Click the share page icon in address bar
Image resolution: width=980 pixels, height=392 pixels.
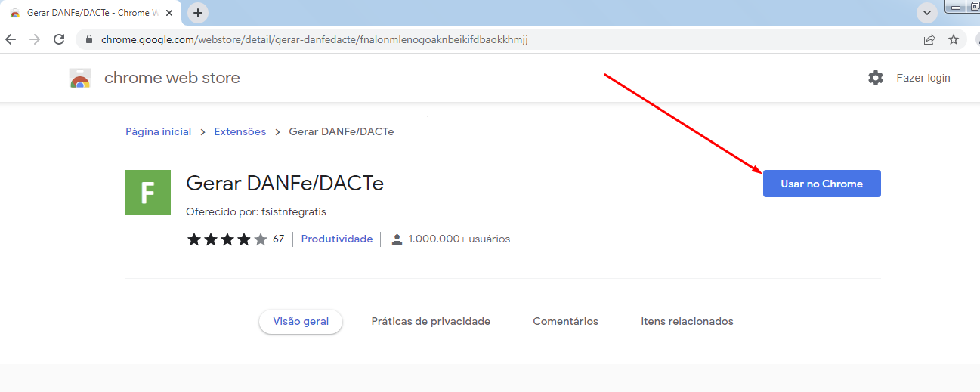point(929,39)
